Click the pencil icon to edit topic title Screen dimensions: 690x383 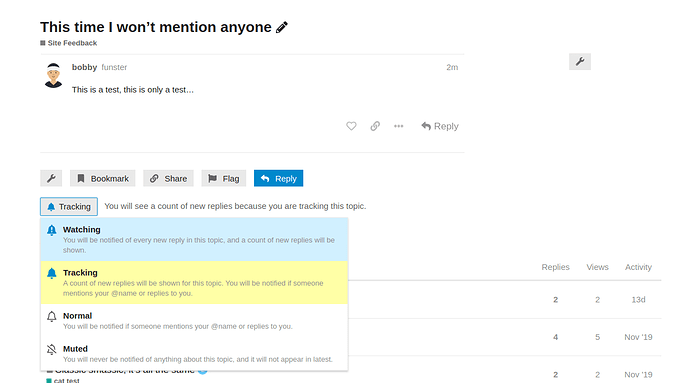pyautogui.click(x=282, y=27)
